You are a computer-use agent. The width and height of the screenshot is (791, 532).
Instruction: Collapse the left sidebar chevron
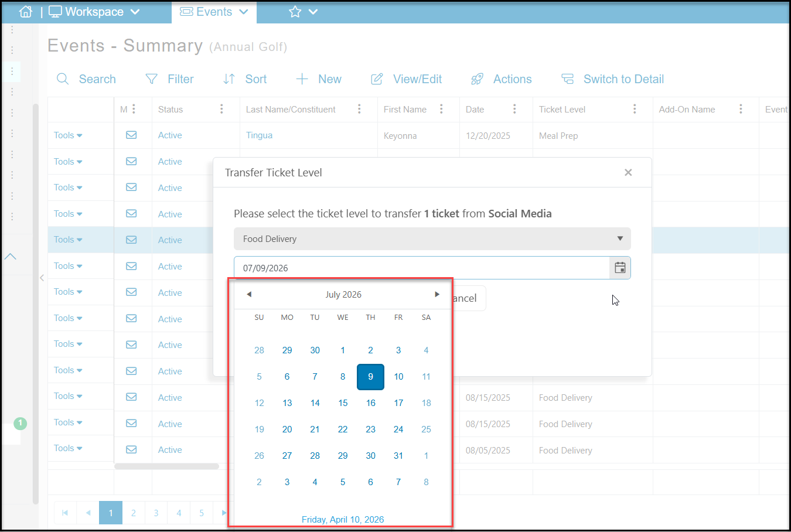coord(11,256)
